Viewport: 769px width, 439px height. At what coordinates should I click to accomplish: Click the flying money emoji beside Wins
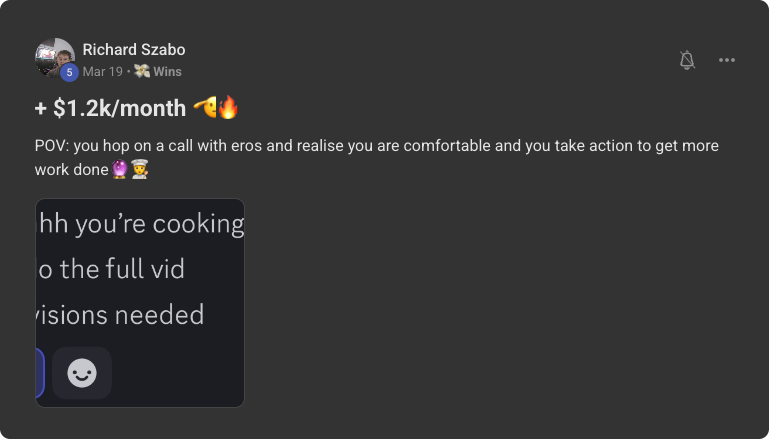tap(143, 72)
